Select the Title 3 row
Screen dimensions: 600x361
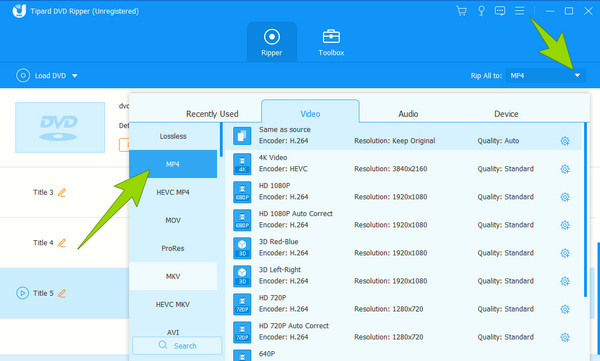[x=64, y=192]
